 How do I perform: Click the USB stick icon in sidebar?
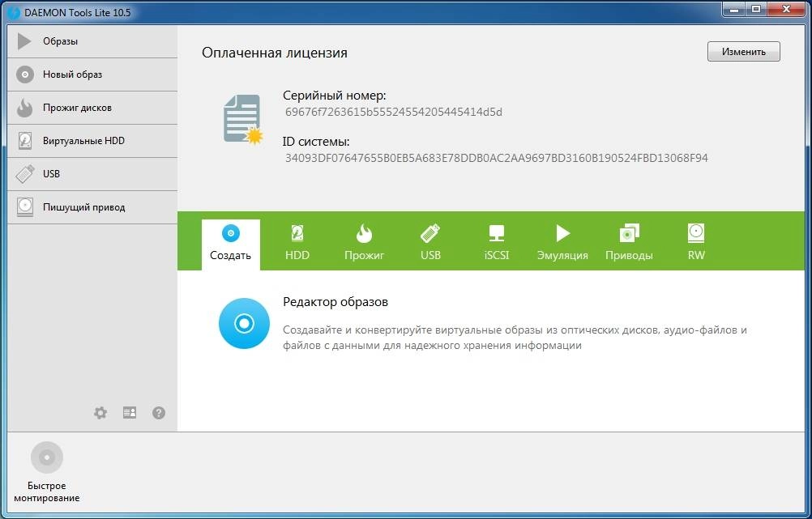[x=25, y=174]
